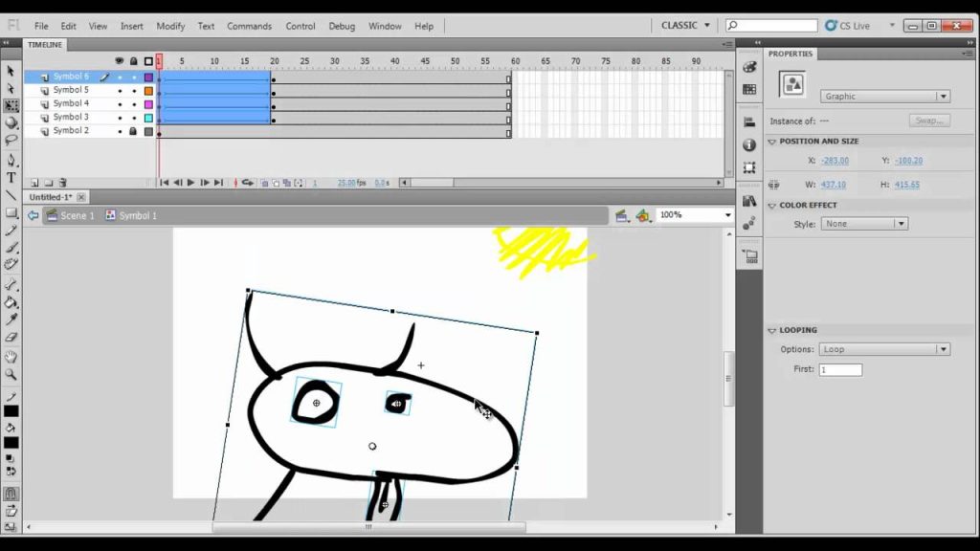Screen dimensions: 980x551
Task: Click the Swap button in Properties
Action: coord(929,121)
